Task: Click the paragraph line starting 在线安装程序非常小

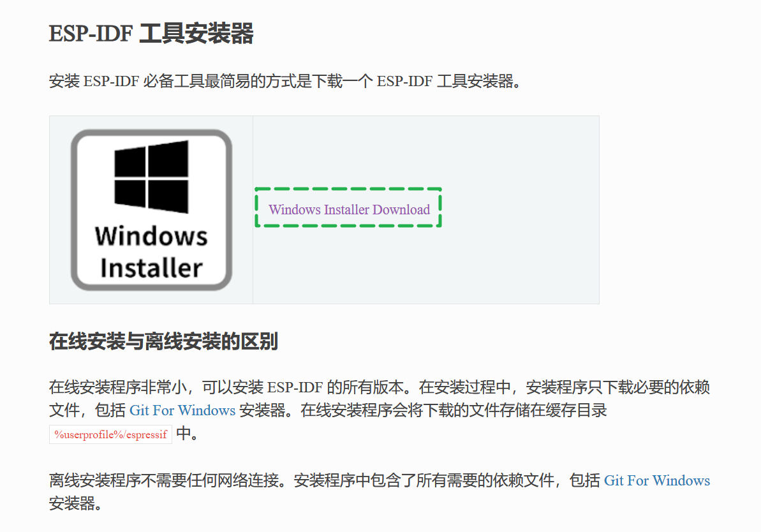Action: (x=380, y=387)
